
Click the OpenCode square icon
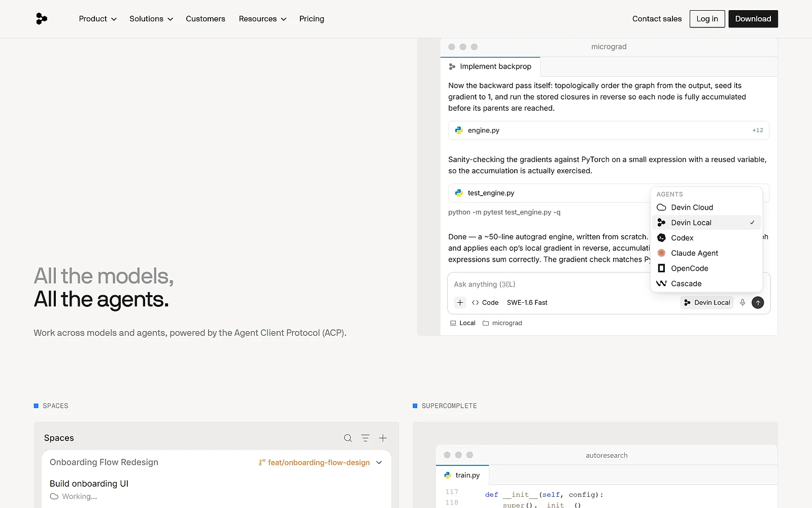(661, 268)
